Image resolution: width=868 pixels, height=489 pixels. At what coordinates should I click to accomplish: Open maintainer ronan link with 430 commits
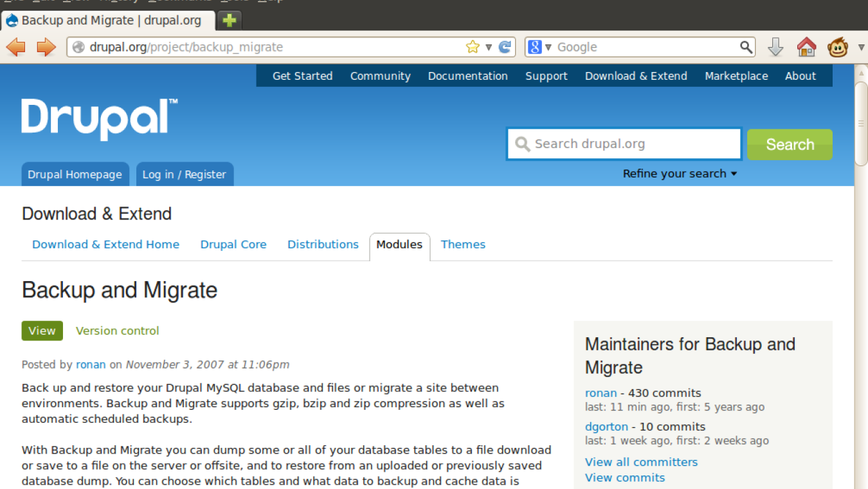point(601,393)
